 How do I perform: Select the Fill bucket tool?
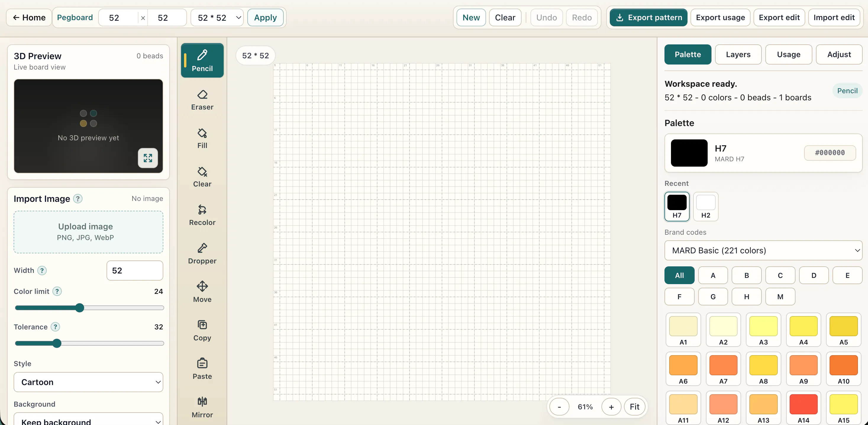[x=202, y=138]
